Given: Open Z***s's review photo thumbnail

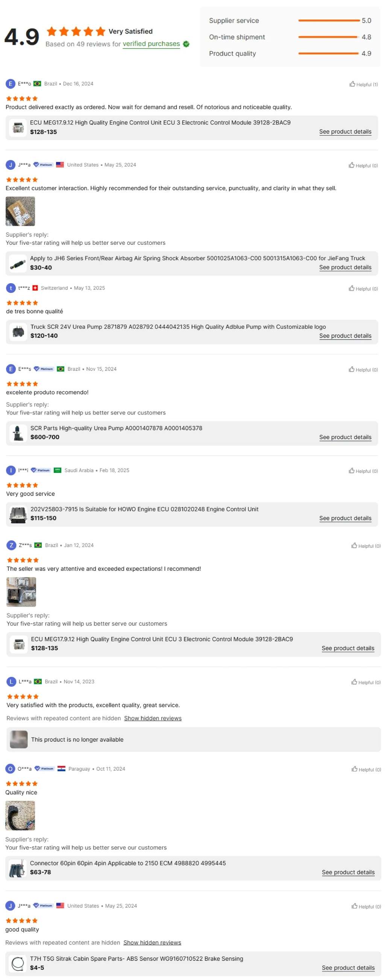Looking at the screenshot, I should click(21, 592).
